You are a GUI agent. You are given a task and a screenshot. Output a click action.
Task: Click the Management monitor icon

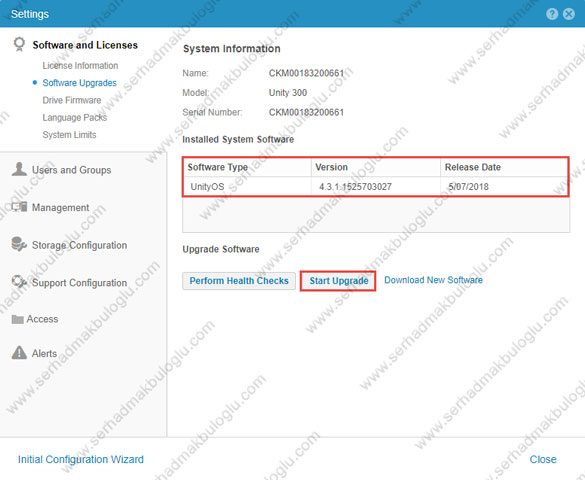pos(19,207)
